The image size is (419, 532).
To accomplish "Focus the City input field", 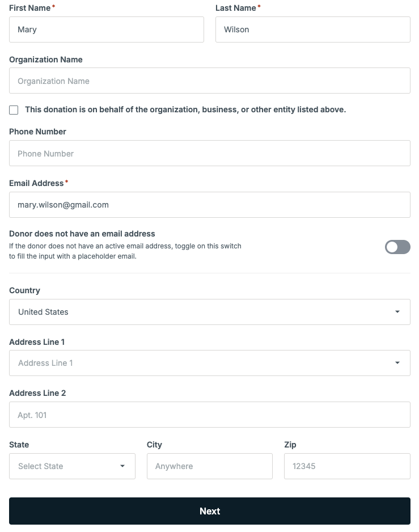I will click(210, 466).
